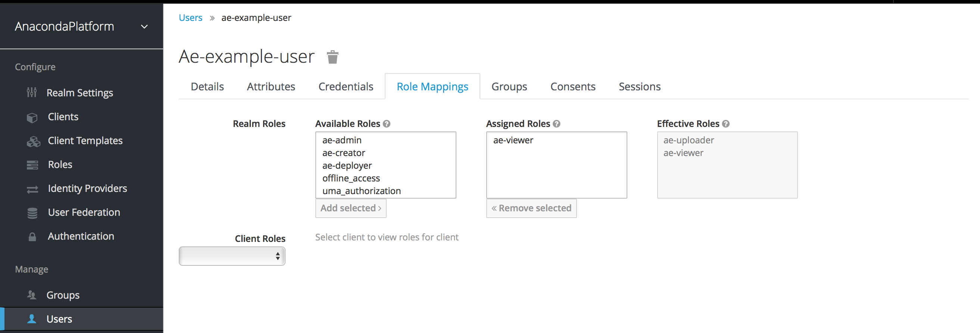Open the Client Roles select dropdown
The image size is (980, 333).
232,256
